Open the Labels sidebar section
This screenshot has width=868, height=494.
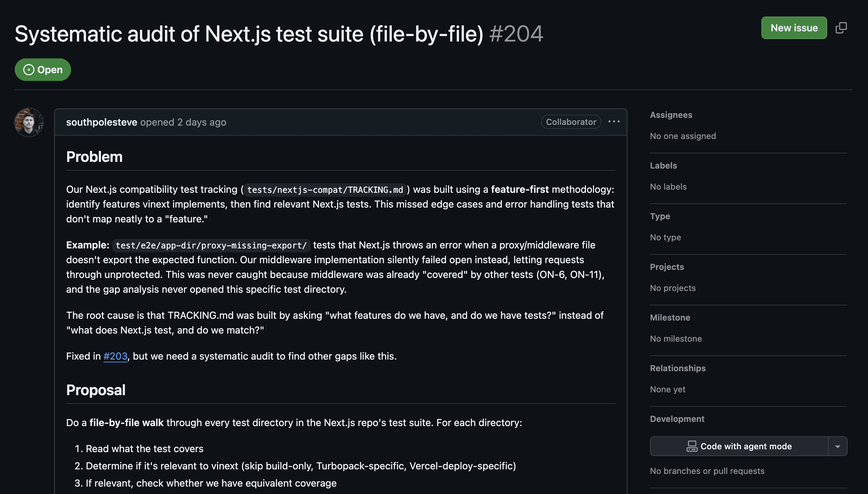pos(663,166)
